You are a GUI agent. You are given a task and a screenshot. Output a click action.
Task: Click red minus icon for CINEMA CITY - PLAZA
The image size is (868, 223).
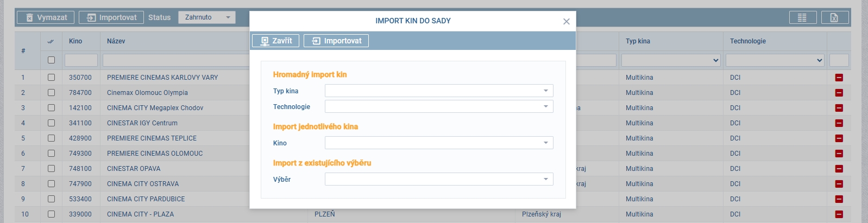(x=839, y=214)
